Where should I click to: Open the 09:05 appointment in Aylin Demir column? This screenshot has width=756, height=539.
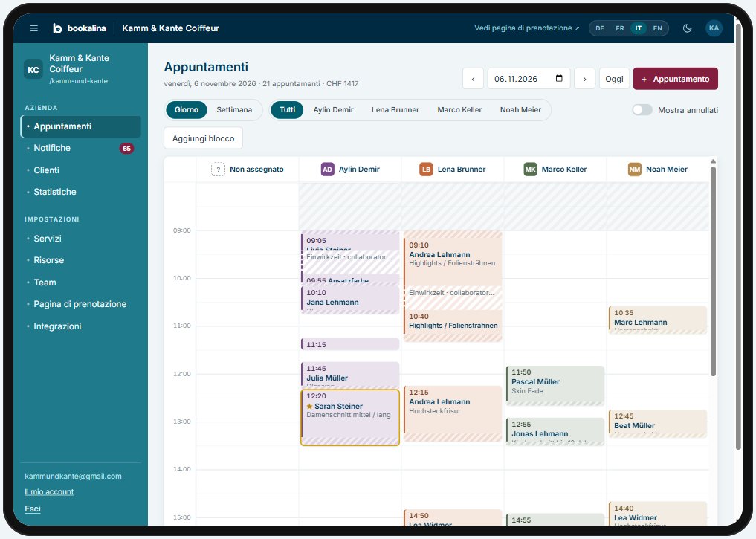pyautogui.click(x=350, y=241)
